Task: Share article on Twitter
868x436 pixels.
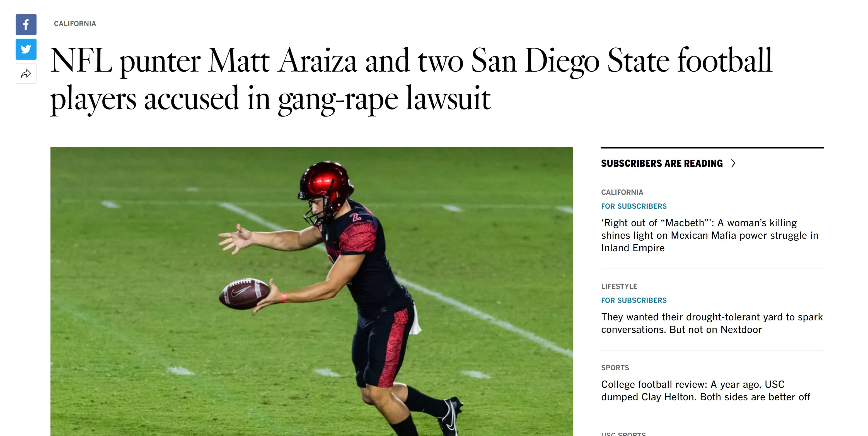Action: [26, 49]
